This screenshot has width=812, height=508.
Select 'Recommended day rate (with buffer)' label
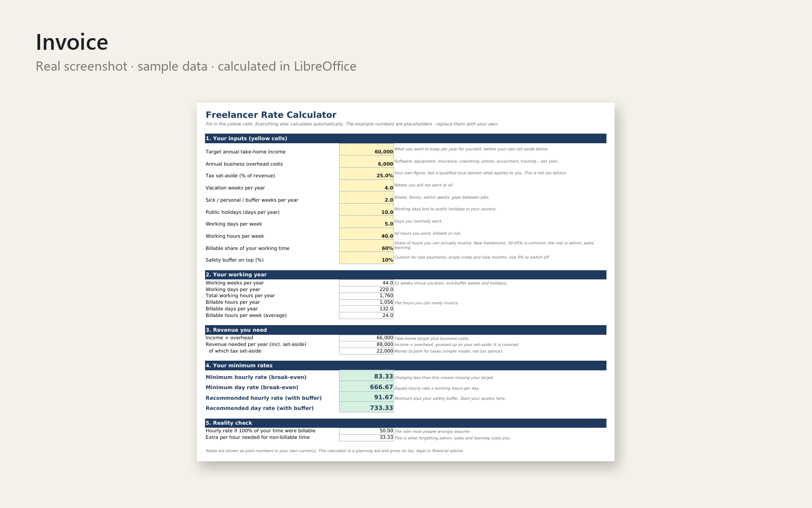pyautogui.click(x=259, y=408)
